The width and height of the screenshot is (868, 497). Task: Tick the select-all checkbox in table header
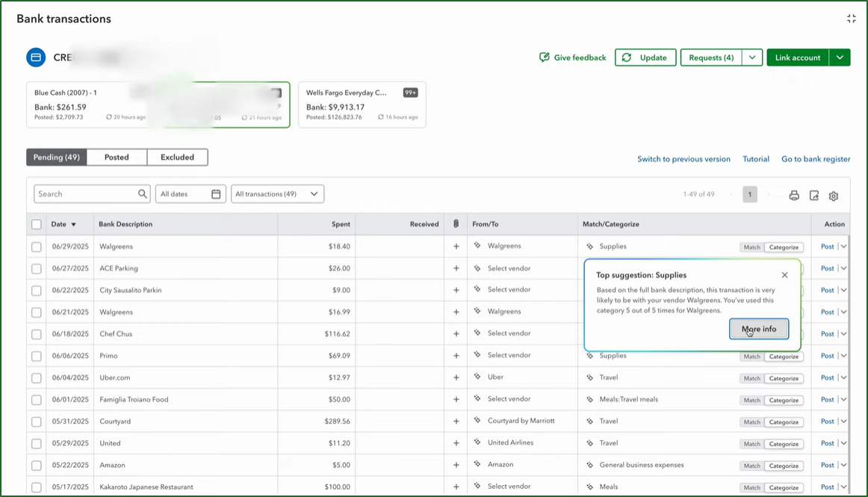(37, 224)
